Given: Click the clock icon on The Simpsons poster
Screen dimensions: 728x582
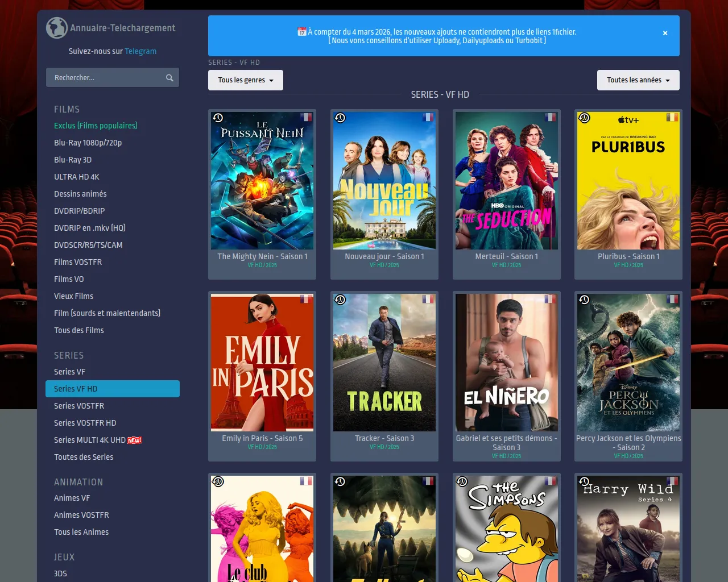Looking at the screenshot, I should [462, 481].
